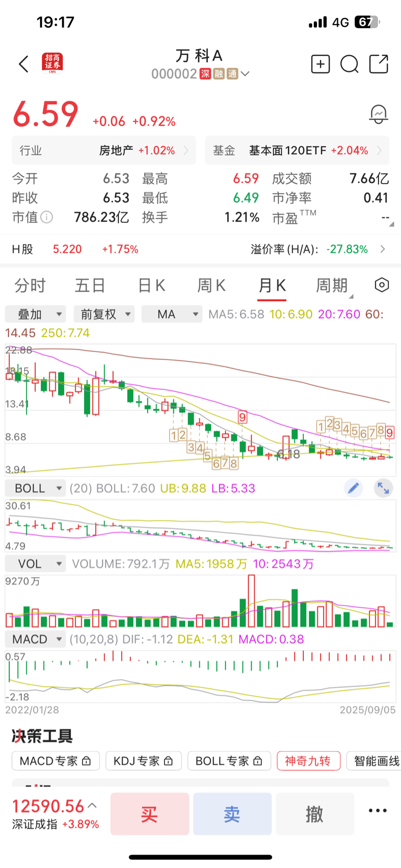The height and width of the screenshot is (868, 401).
Task: Add stock to watchlist plus icon
Action: tap(320, 64)
